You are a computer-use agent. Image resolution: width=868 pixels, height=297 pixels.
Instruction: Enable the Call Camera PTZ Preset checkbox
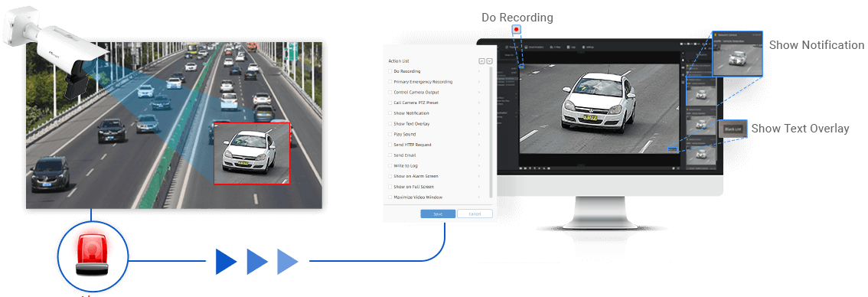[390, 103]
